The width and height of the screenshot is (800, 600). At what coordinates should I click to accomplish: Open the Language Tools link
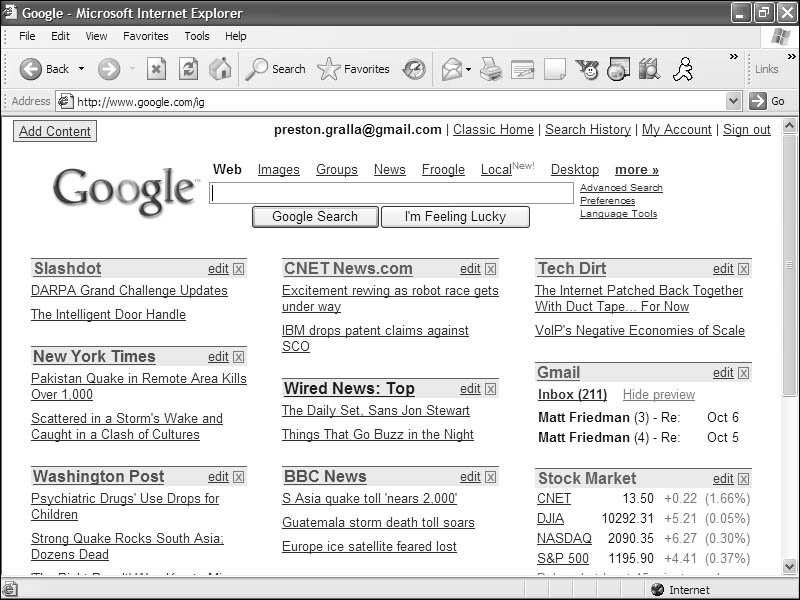coord(618,214)
